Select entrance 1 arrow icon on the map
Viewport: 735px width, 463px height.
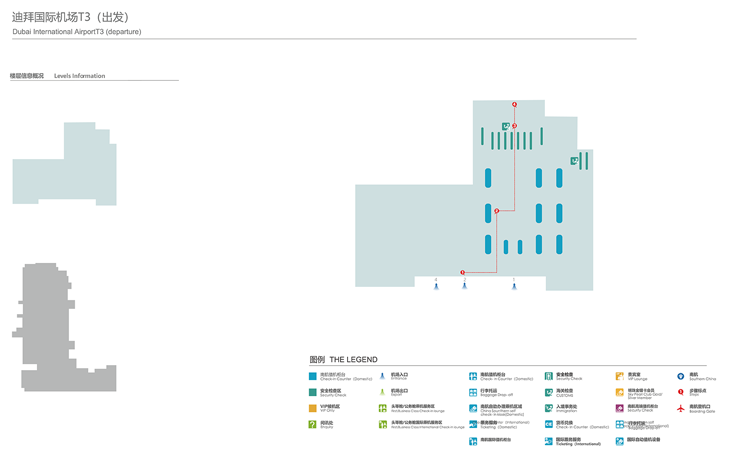coord(514,286)
